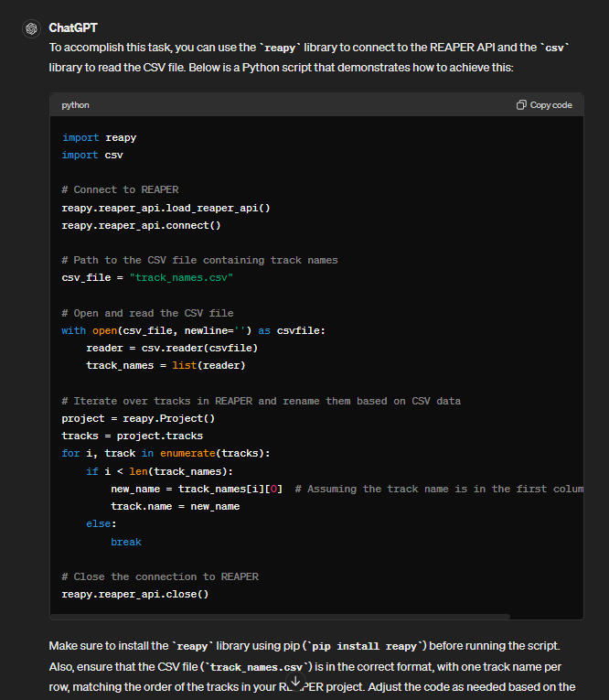This screenshot has width=609, height=700.
Task: Click the 'import reapy' code line
Action: [99, 137]
